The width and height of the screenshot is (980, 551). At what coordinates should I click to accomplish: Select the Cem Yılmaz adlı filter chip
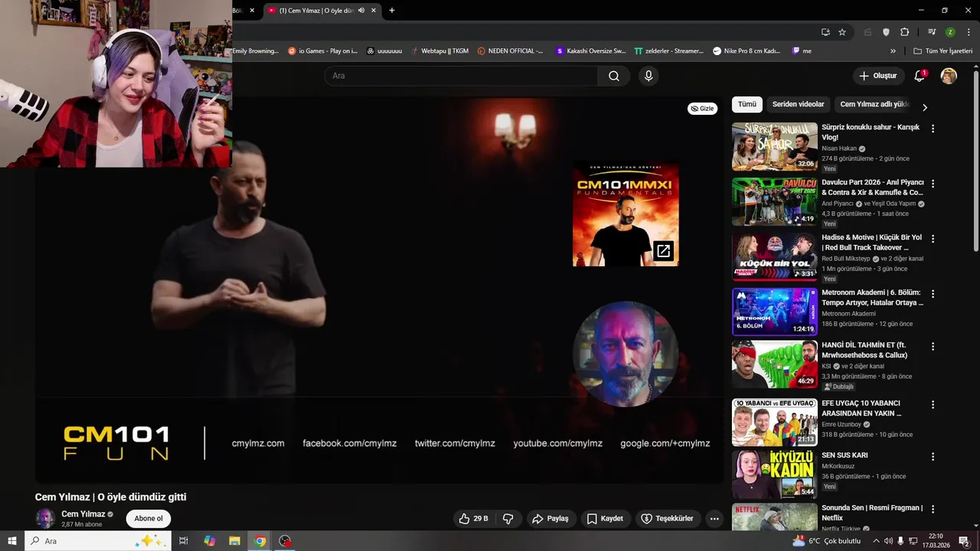pos(874,104)
